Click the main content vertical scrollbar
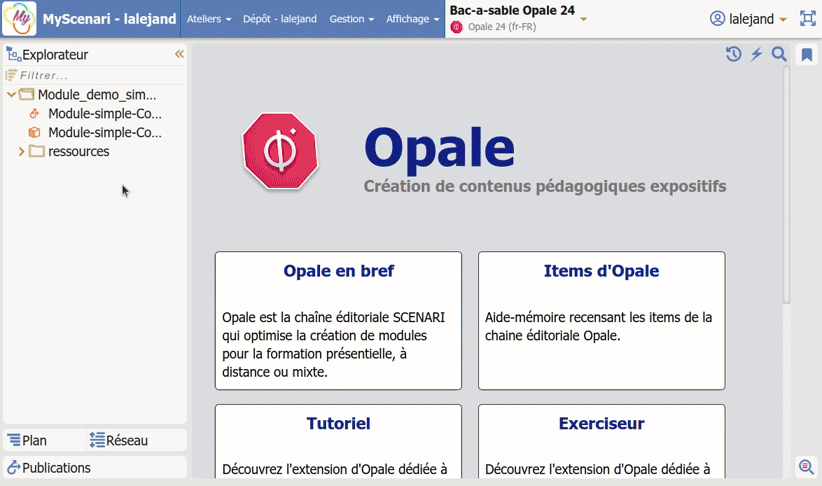 (x=786, y=185)
